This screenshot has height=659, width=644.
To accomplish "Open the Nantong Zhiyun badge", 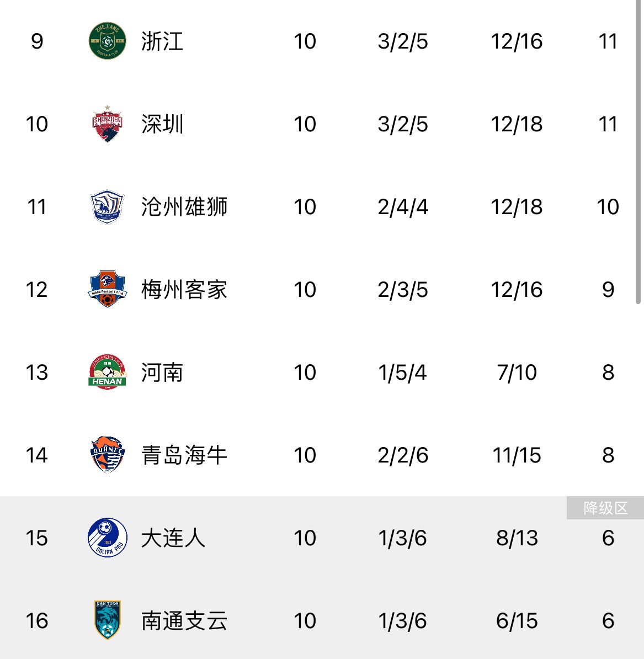I will pyautogui.click(x=108, y=621).
